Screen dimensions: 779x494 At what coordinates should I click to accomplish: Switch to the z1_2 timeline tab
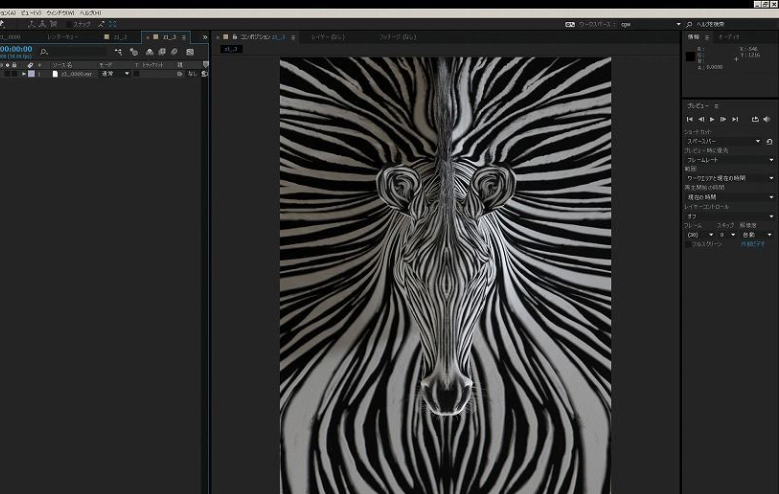point(120,37)
